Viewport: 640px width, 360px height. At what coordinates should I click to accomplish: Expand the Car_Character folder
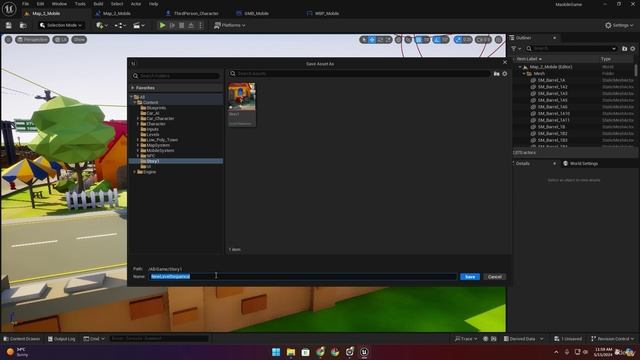(138, 118)
